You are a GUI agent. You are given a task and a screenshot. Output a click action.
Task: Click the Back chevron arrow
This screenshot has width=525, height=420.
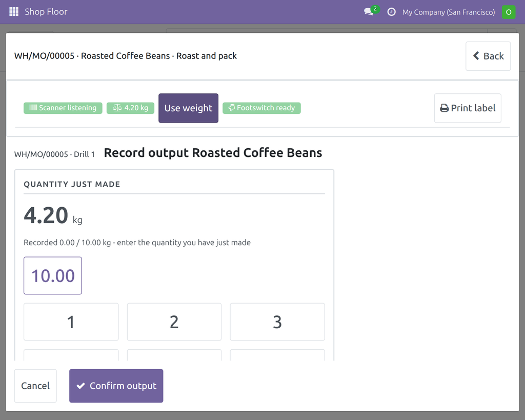click(x=476, y=55)
